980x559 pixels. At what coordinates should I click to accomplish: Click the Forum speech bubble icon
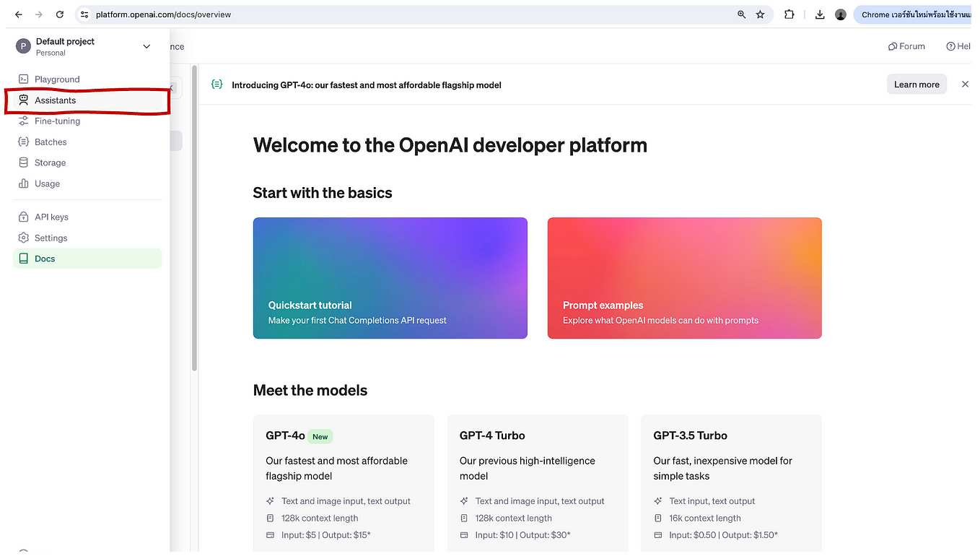893,46
